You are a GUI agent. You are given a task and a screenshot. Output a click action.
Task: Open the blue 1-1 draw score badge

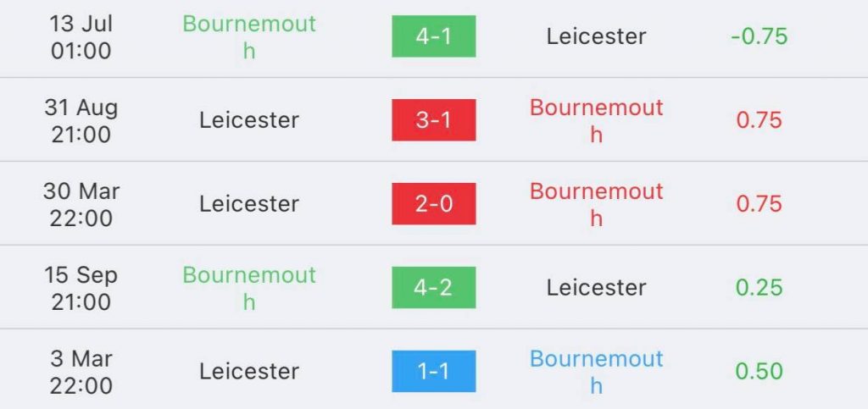(x=433, y=371)
